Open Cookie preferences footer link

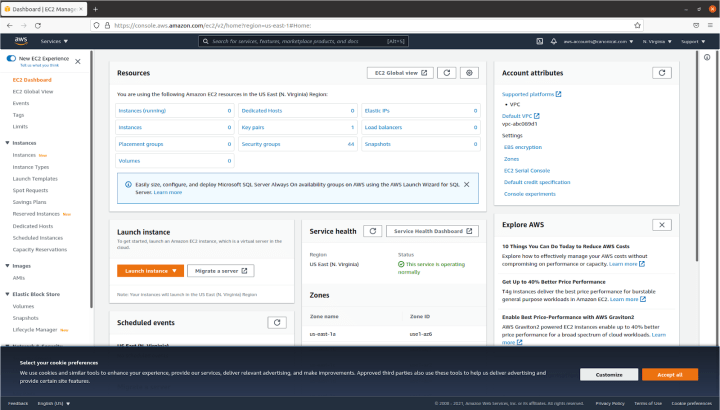tap(692, 404)
